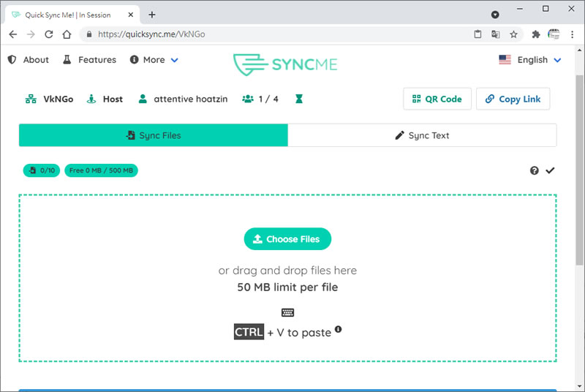The height and width of the screenshot is (392, 585).
Task: Click profile avatar in browser toolbar
Action: (554, 34)
